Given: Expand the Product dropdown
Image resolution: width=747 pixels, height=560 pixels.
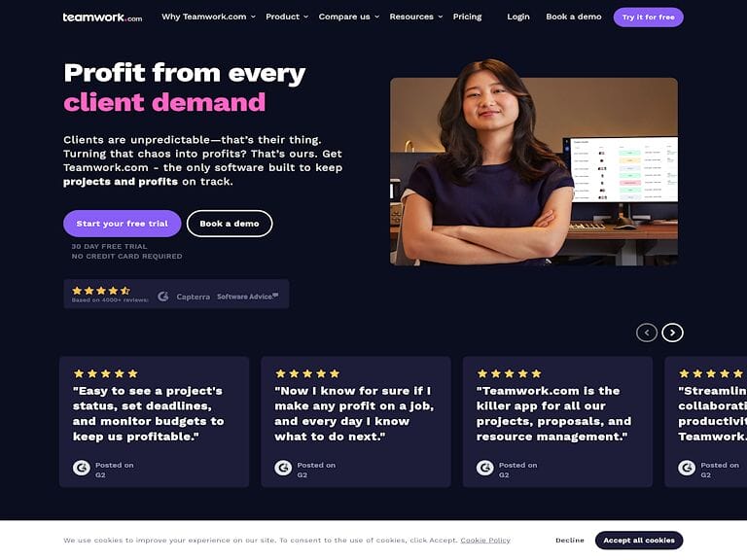Looking at the screenshot, I should 287,17.
